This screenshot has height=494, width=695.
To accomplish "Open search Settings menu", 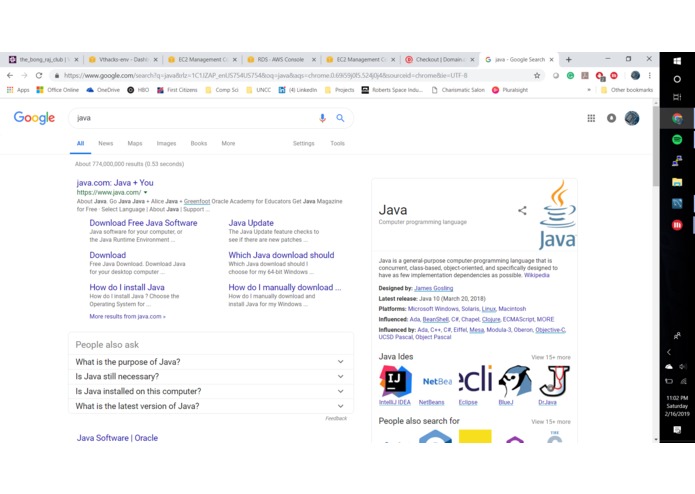I will click(x=304, y=144).
